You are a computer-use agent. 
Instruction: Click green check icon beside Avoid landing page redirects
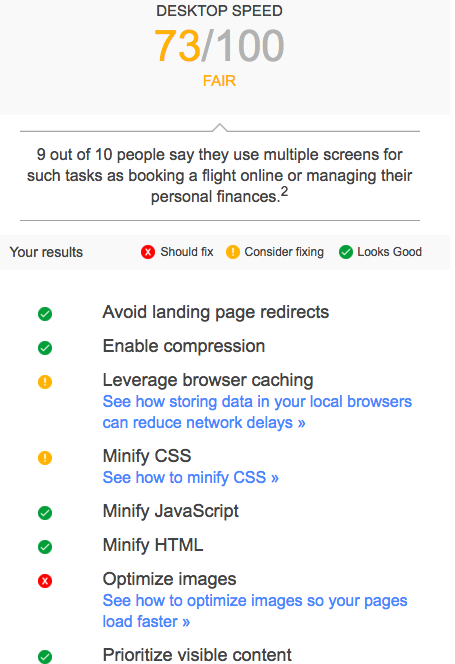pyautogui.click(x=45, y=314)
